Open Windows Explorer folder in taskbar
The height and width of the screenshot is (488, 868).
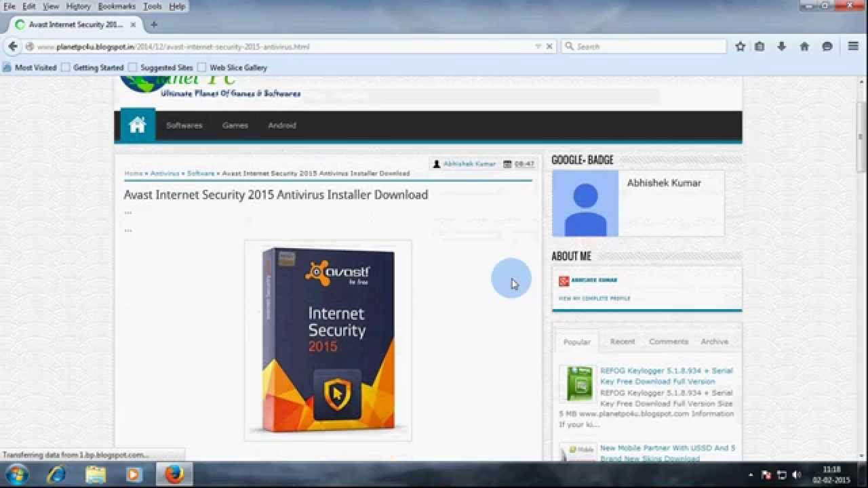tap(96, 474)
